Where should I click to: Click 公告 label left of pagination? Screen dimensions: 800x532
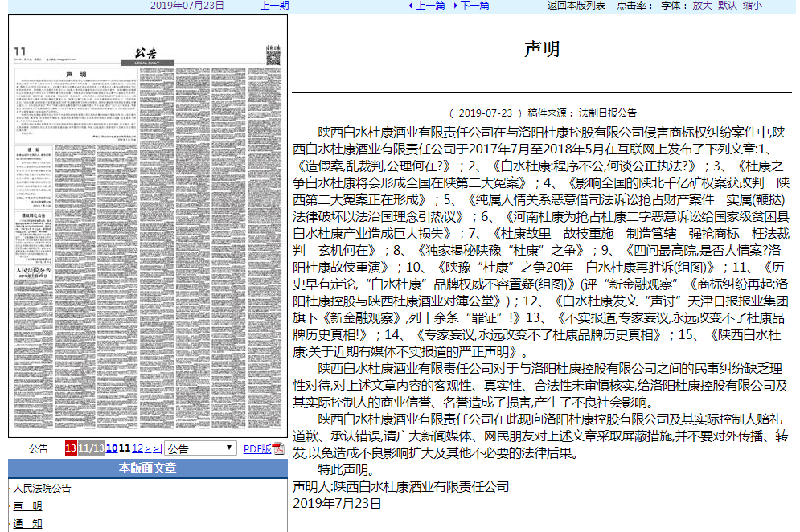39,449
